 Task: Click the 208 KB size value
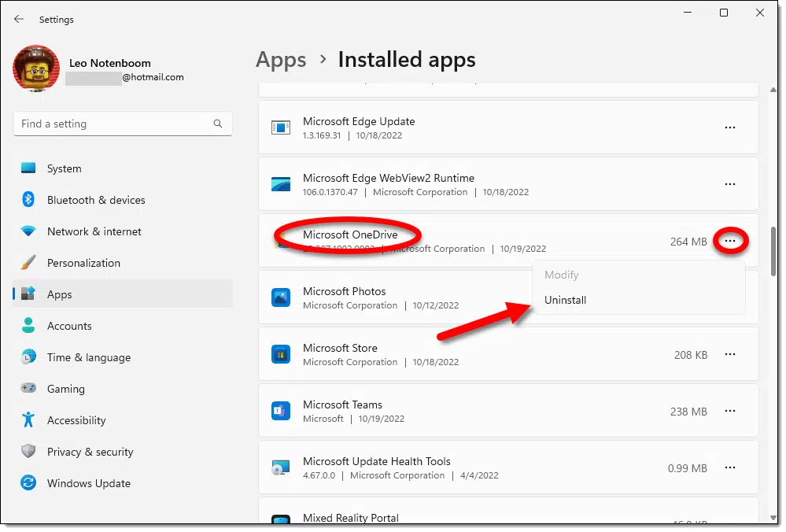click(x=692, y=356)
